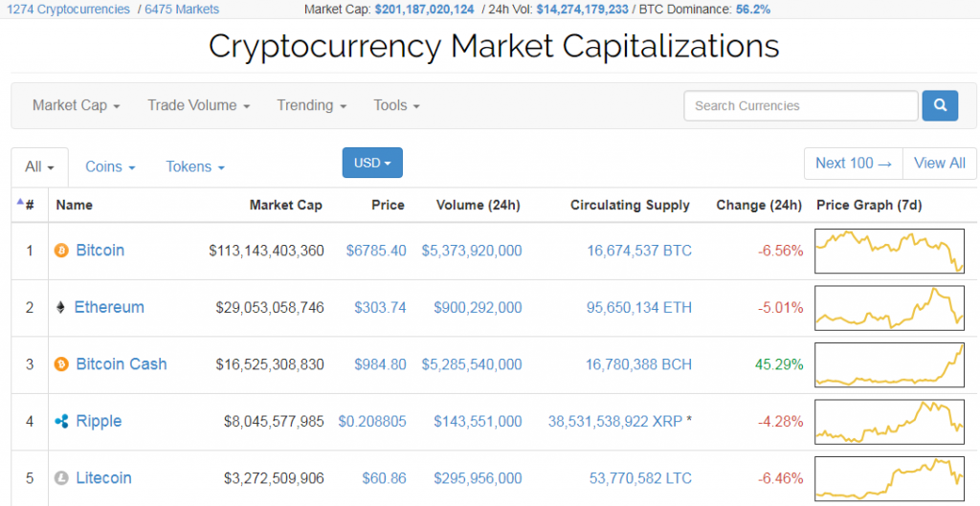
Task: Focus the Search Currencies field
Action: point(800,105)
